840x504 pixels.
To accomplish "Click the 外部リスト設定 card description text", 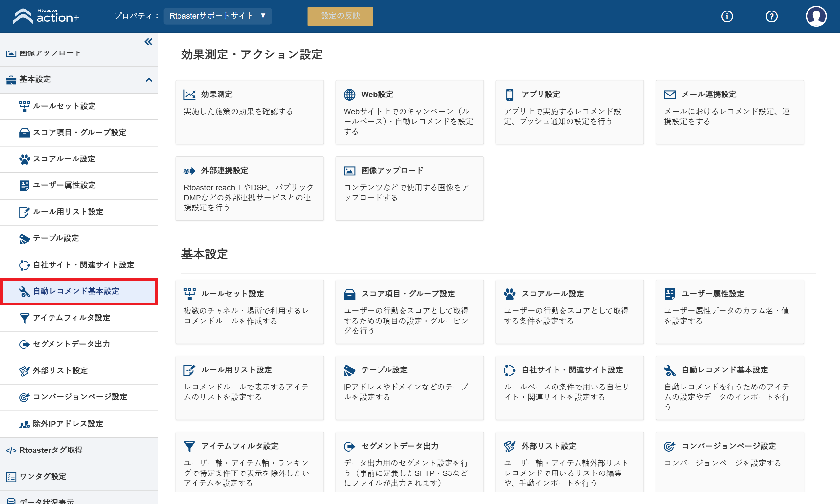I will pyautogui.click(x=566, y=473).
